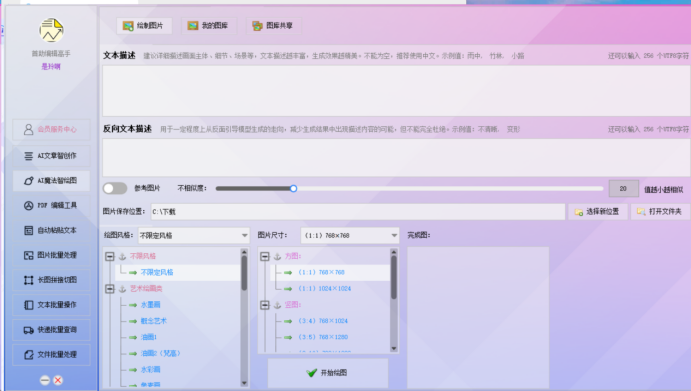The height and width of the screenshot is (391, 691).
Task: Open 自动粘贴文本 in the sidebar
Action: point(51,231)
